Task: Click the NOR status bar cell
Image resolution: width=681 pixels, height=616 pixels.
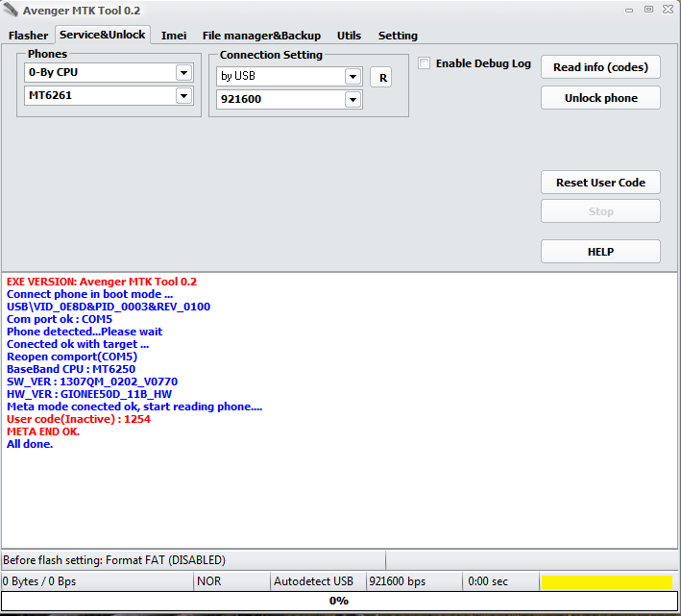Action: (231, 581)
